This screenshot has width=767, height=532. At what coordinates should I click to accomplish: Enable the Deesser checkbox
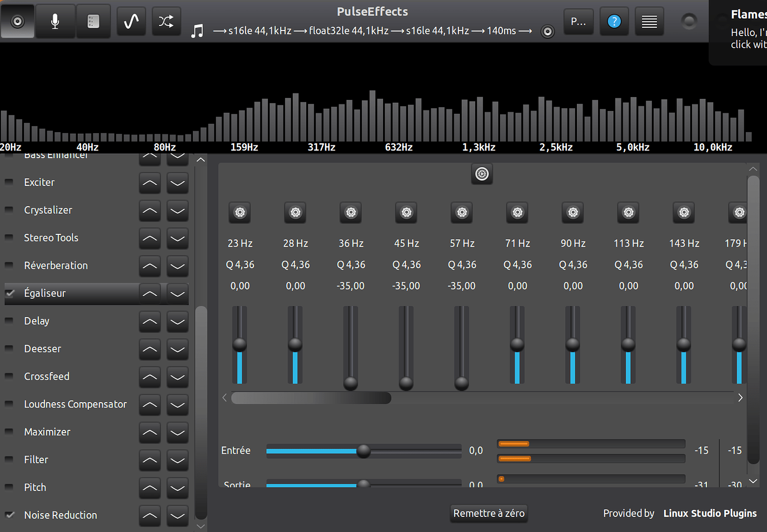(9, 349)
